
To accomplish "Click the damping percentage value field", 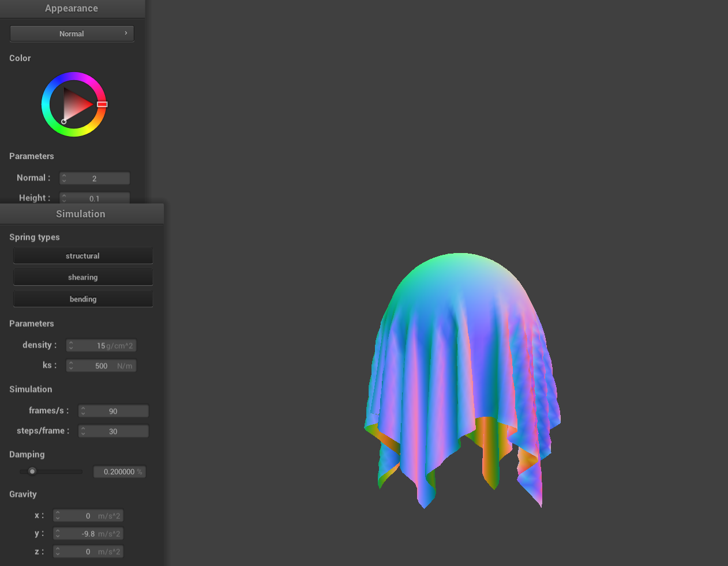I will 119,472.
